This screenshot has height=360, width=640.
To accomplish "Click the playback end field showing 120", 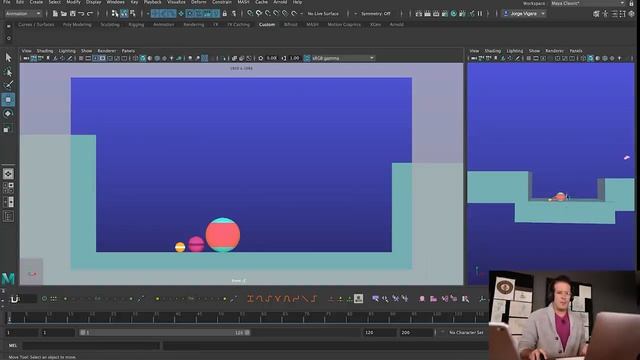I will (379, 333).
